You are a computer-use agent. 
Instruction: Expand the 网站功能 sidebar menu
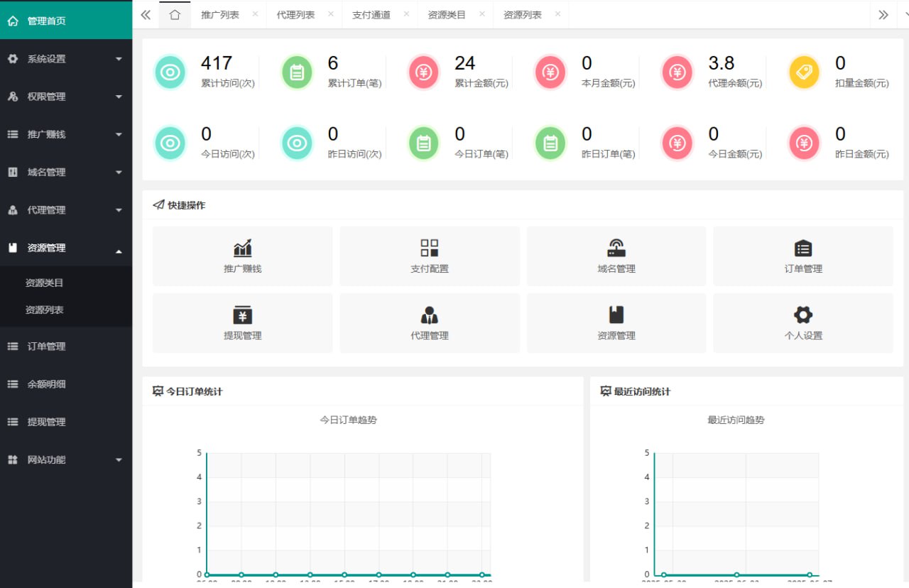65,459
